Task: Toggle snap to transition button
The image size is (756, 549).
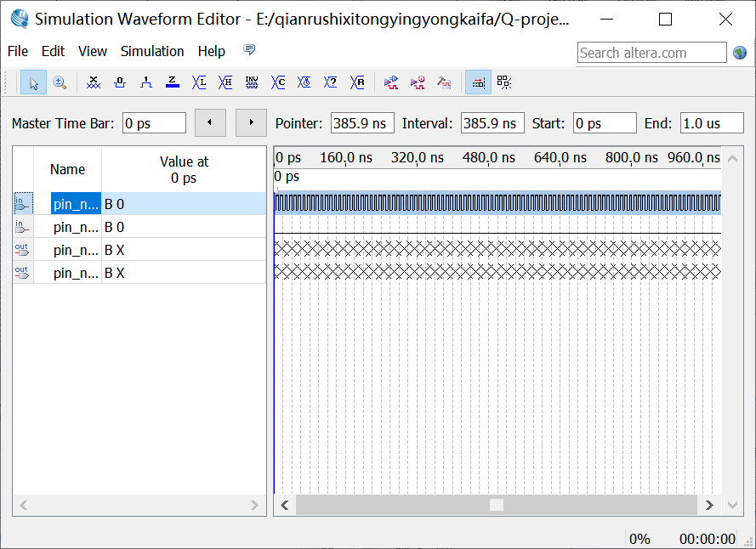Action: (x=478, y=82)
